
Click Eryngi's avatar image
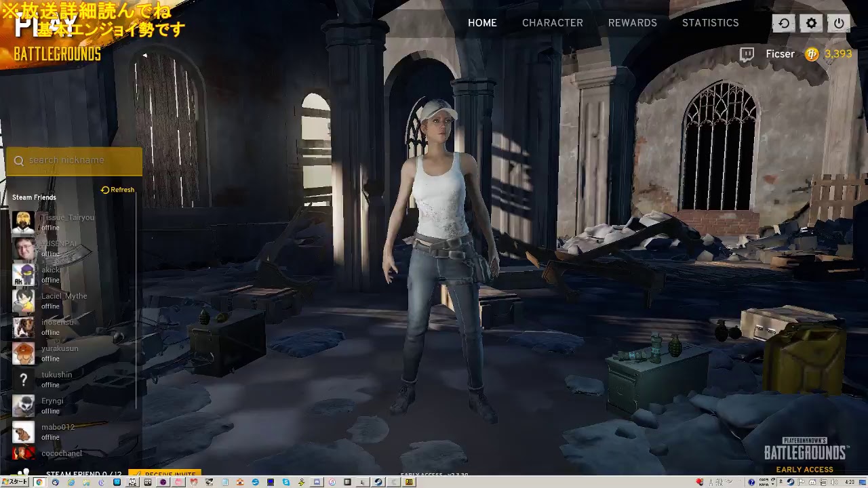click(23, 406)
